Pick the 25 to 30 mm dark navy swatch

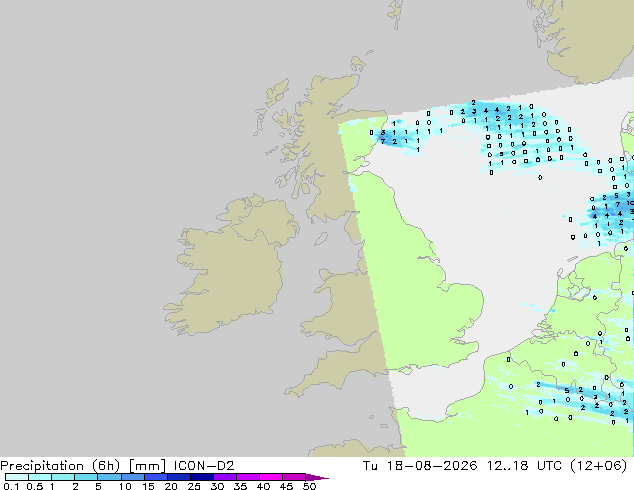202,477
